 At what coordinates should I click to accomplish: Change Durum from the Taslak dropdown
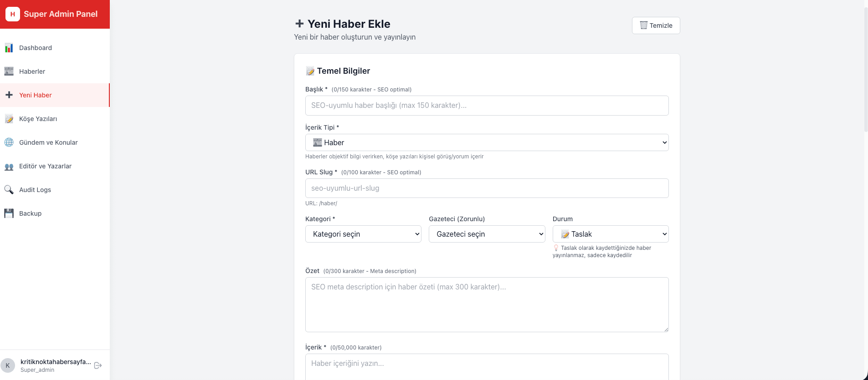click(x=610, y=234)
